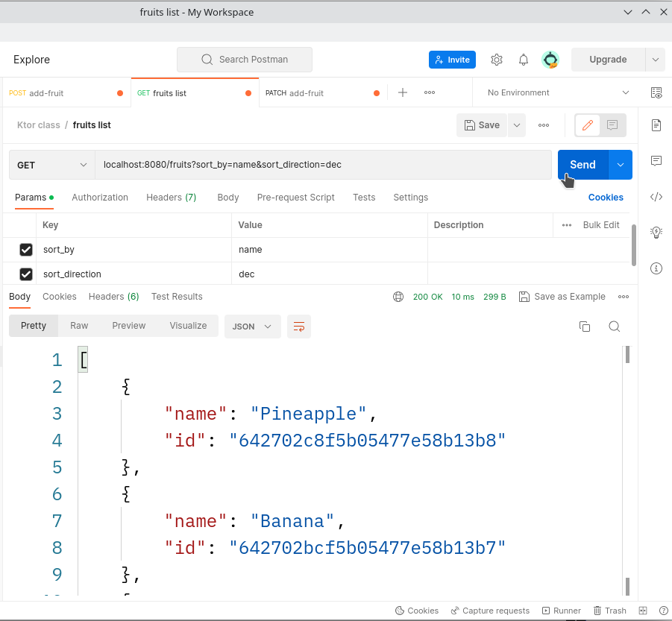672x621 pixels.
Task: Click the Upgrade button
Action: point(608,60)
